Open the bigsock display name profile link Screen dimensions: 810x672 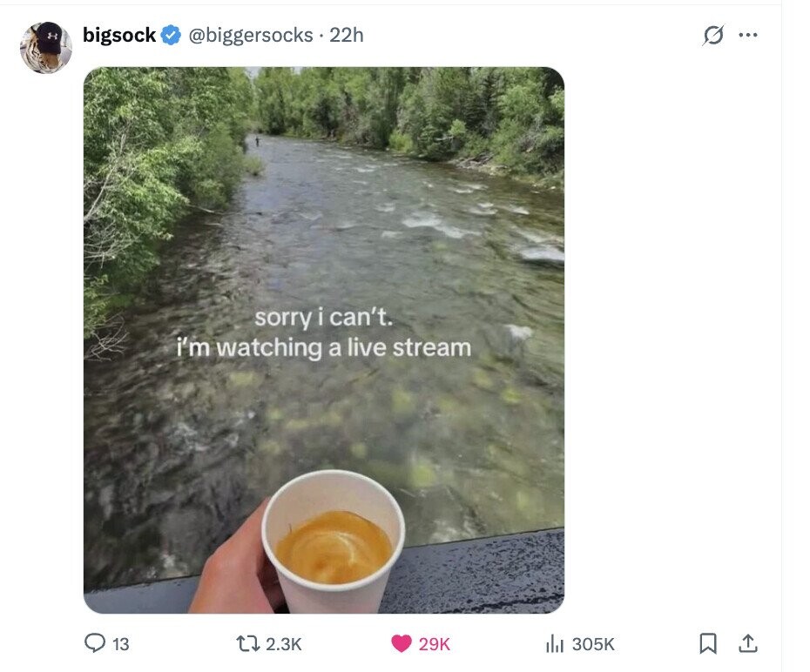(119, 36)
